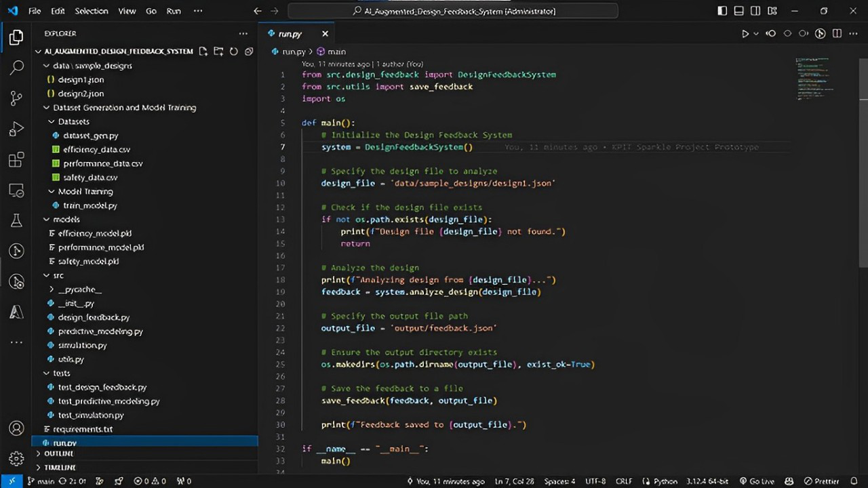Open the Edit menu
The image size is (868, 488).
[58, 11]
